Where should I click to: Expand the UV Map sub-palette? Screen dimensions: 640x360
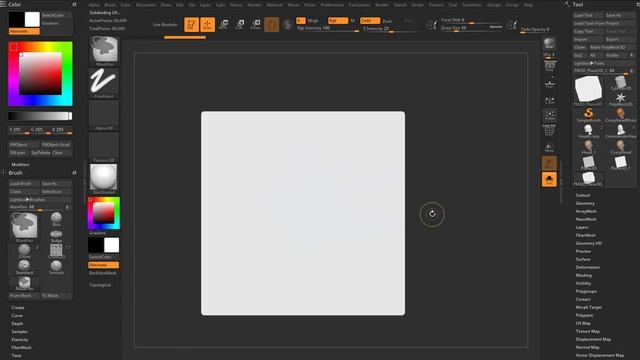[583, 323]
